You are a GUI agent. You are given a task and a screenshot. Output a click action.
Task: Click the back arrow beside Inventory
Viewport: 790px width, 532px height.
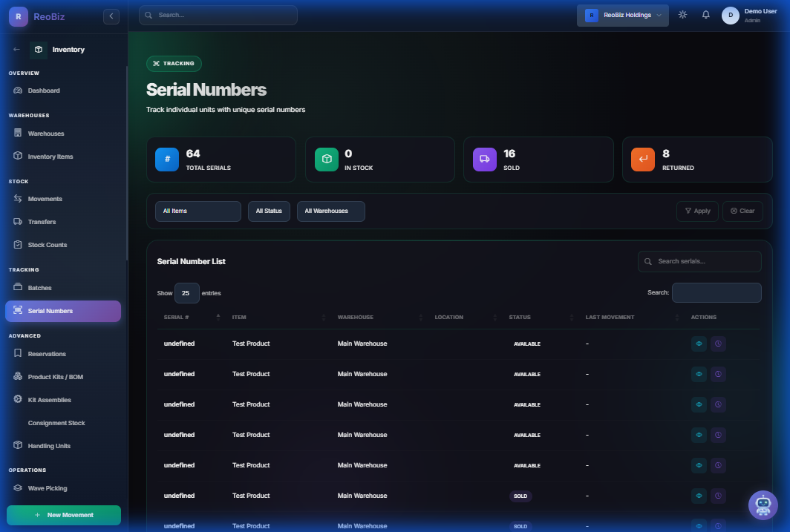tap(17, 50)
